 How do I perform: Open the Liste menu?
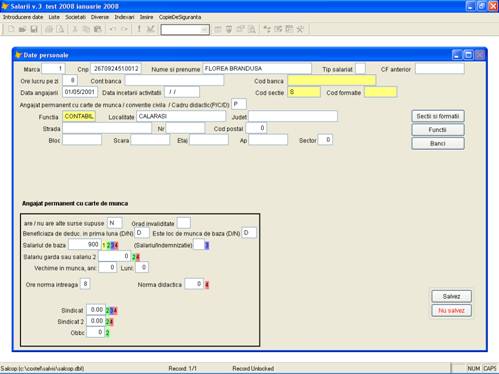tap(54, 17)
